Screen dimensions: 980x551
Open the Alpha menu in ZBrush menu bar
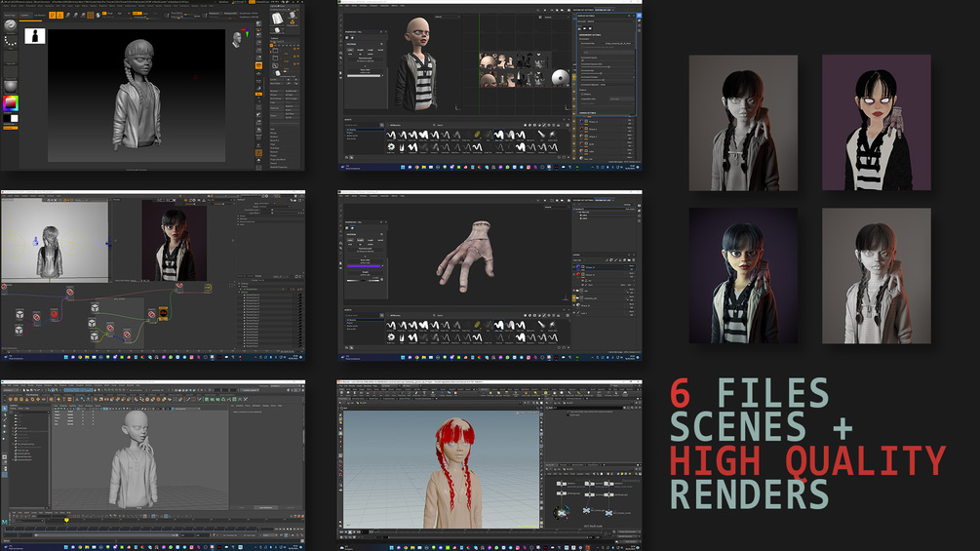6,6
